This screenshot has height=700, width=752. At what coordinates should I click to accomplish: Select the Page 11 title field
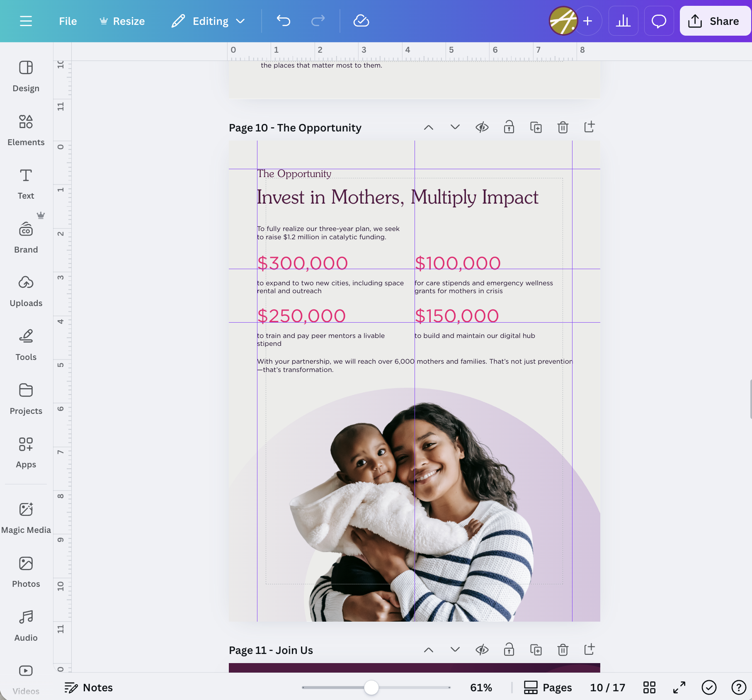click(x=271, y=650)
